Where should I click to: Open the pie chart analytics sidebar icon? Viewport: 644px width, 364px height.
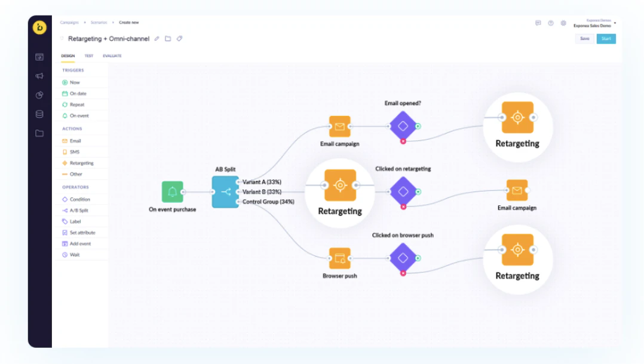[x=39, y=95]
